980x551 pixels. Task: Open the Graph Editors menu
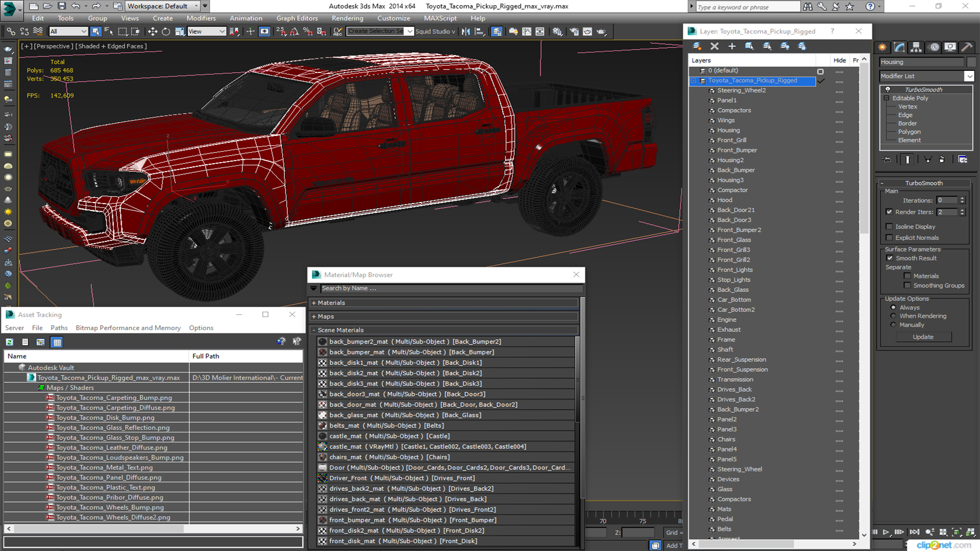(297, 18)
